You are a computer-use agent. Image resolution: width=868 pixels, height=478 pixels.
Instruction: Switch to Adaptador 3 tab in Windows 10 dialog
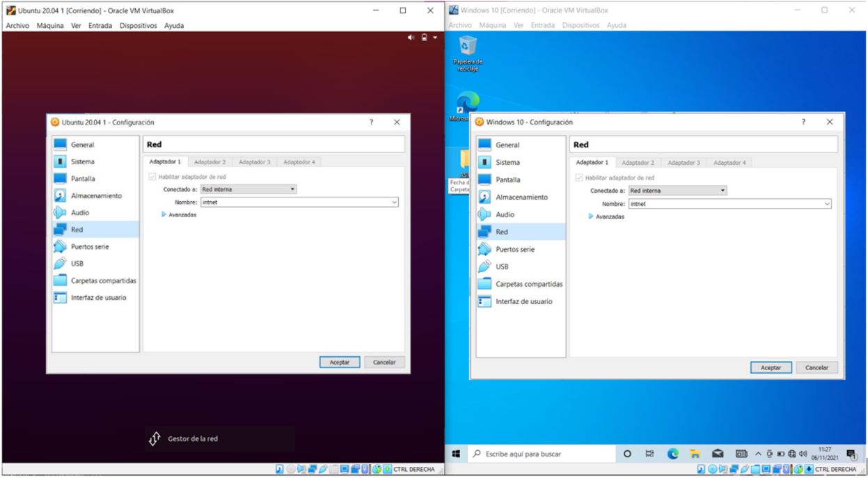[684, 163]
